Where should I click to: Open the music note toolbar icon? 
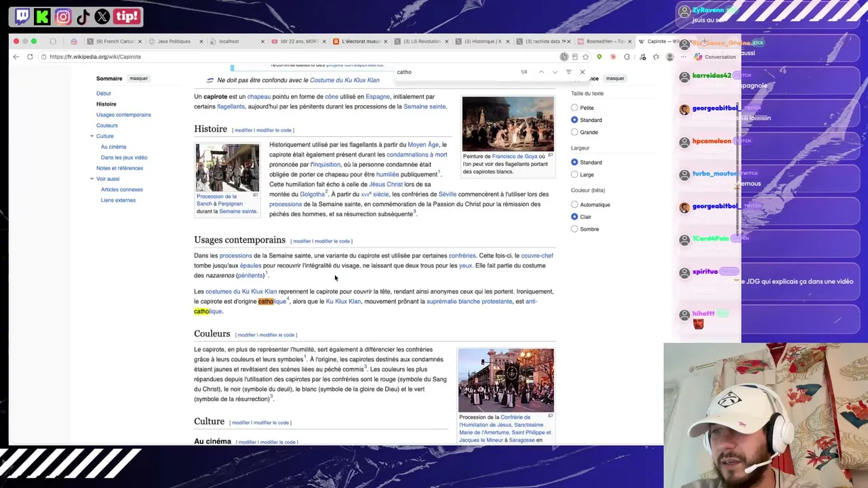coord(643,57)
